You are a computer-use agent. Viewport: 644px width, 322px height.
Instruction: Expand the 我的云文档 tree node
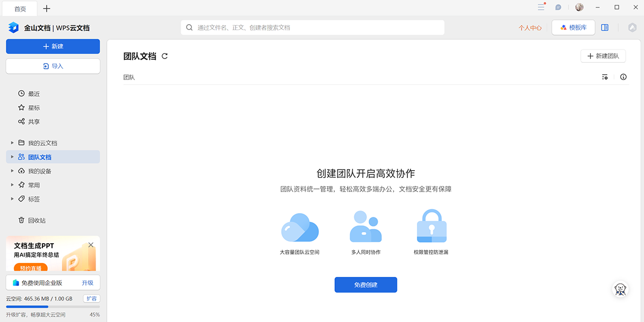[x=12, y=143]
